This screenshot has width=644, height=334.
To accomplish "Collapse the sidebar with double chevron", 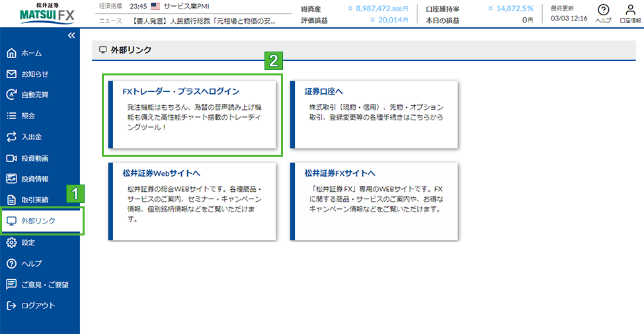I will pos(71,36).
